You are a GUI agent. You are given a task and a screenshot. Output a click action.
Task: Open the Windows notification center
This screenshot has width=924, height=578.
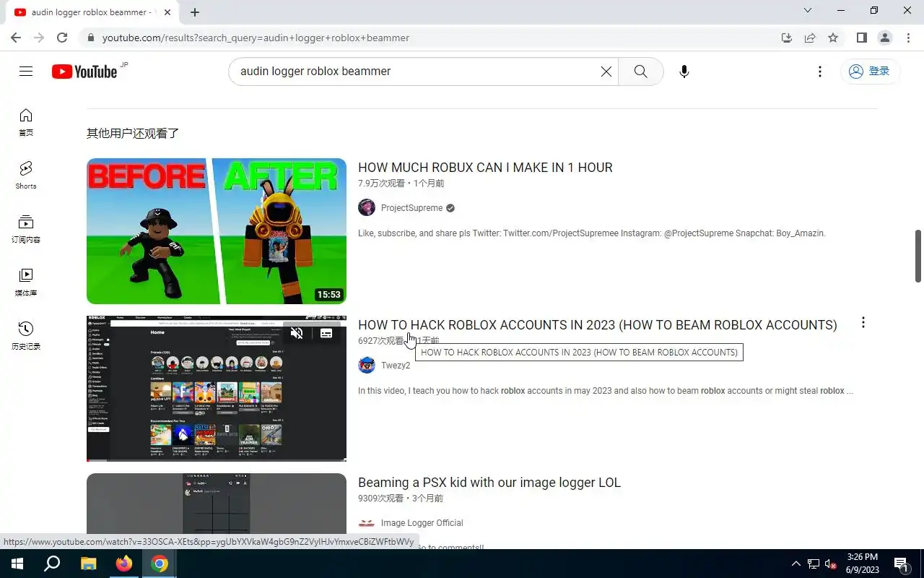coord(902,564)
